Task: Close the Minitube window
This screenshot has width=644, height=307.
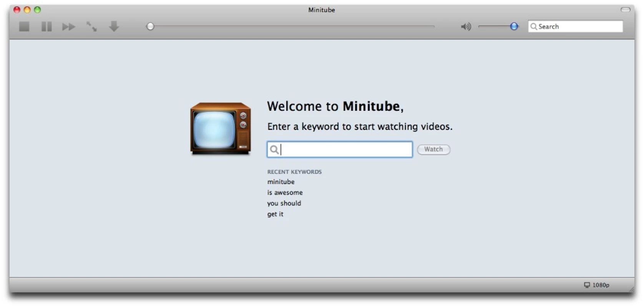Action: 17,10
